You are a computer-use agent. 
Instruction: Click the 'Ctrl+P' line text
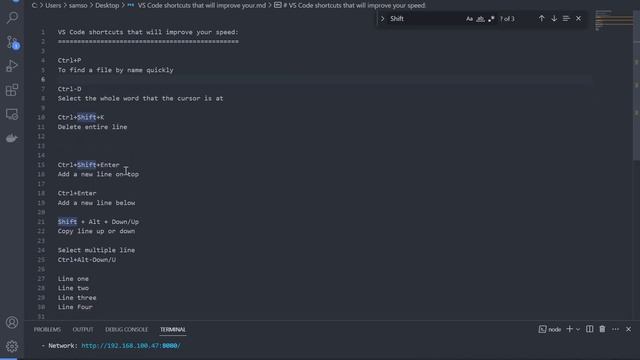[x=69, y=60]
